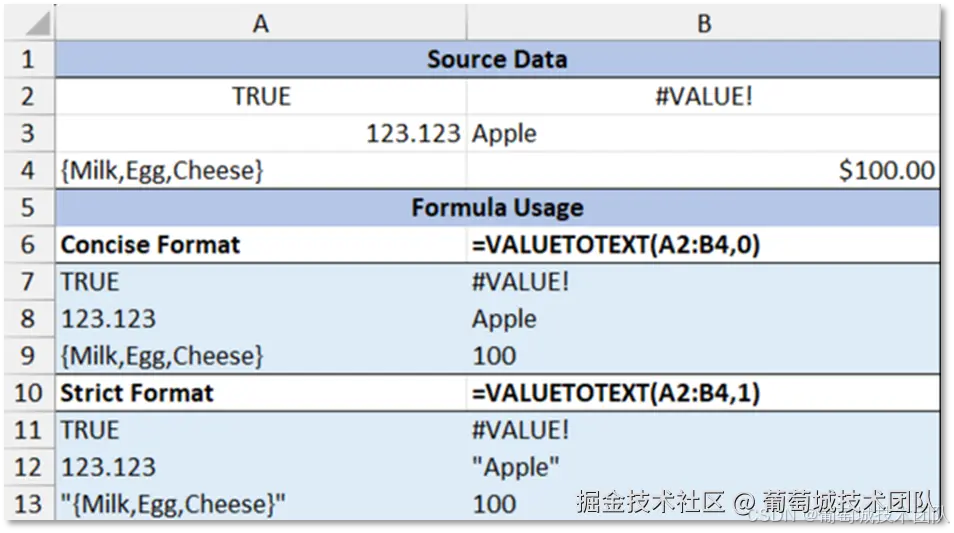954x533 pixels.
Task: Select cell A3 with 123.123
Action: coord(260,133)
